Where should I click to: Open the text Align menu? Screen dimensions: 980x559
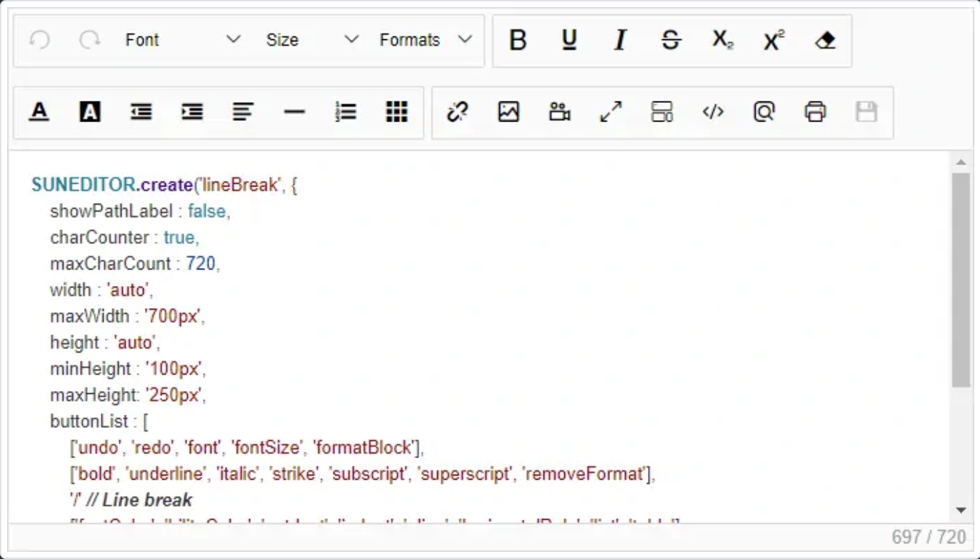[244, 112]
